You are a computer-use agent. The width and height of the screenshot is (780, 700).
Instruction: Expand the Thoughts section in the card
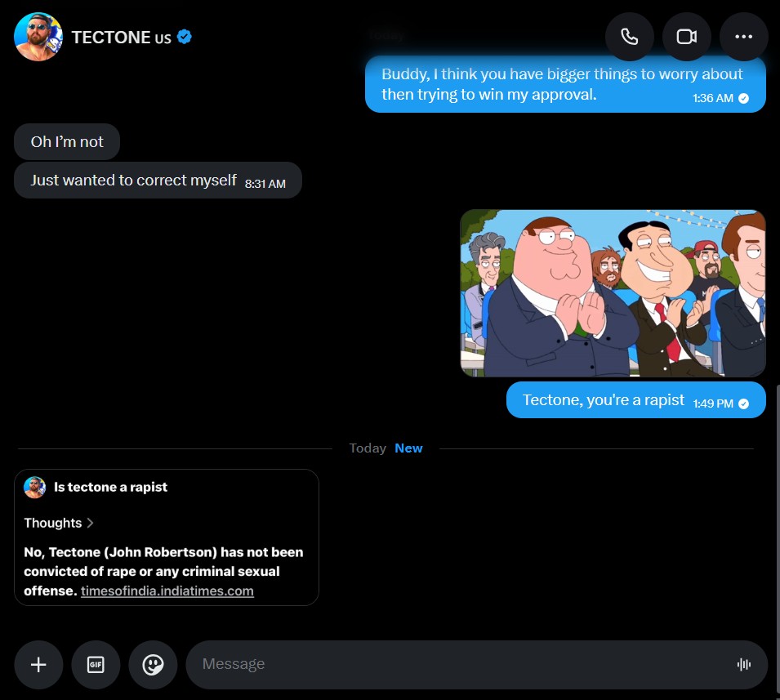click(x=59, y=523)
